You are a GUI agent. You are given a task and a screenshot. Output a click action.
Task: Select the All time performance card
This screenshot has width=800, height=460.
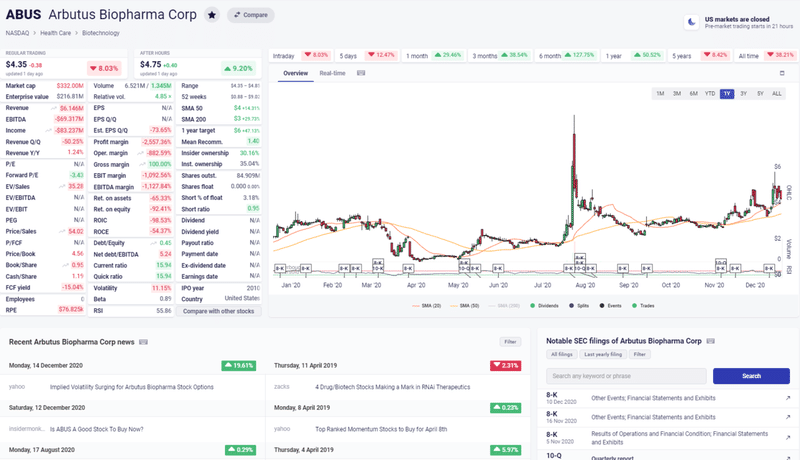point(766,56)
